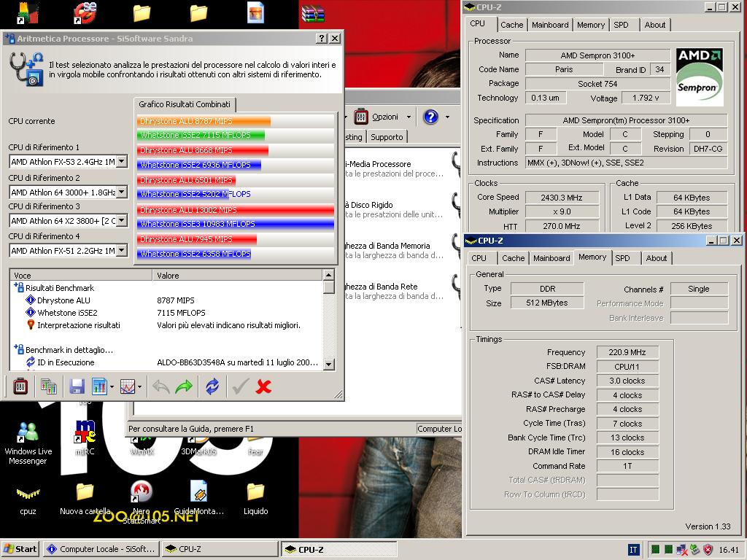Click the Valore column header
This screenshot has height=560, width=747.
(x=237, y=275)
